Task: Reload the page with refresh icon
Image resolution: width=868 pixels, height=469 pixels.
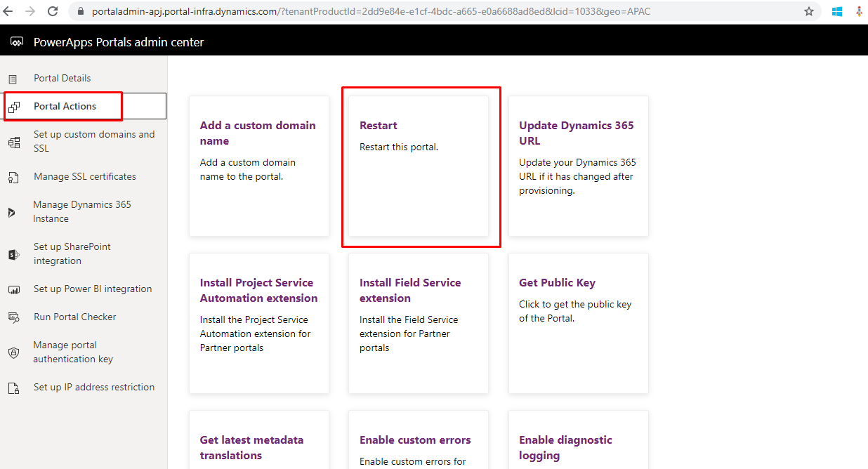Action: pos(53,11)
